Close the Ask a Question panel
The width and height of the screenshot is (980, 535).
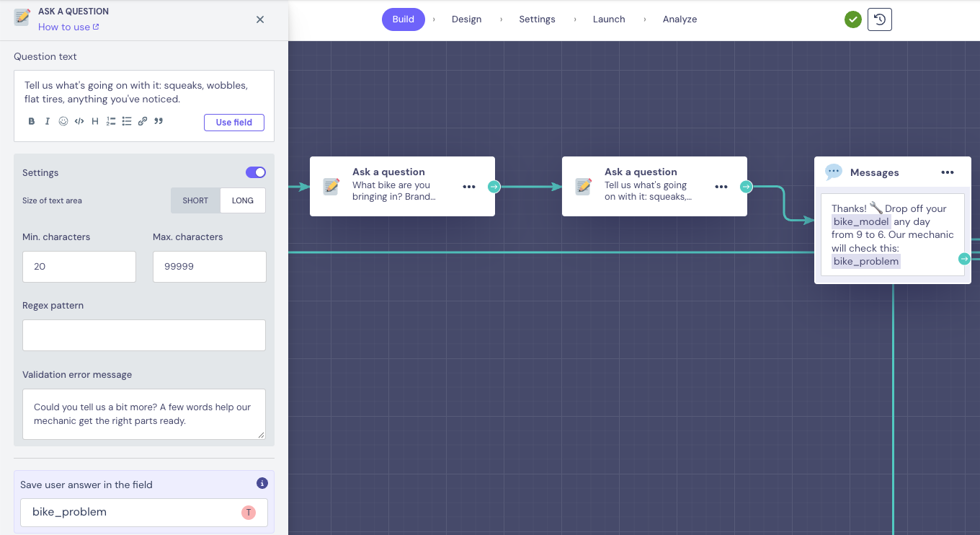[260, 19]
